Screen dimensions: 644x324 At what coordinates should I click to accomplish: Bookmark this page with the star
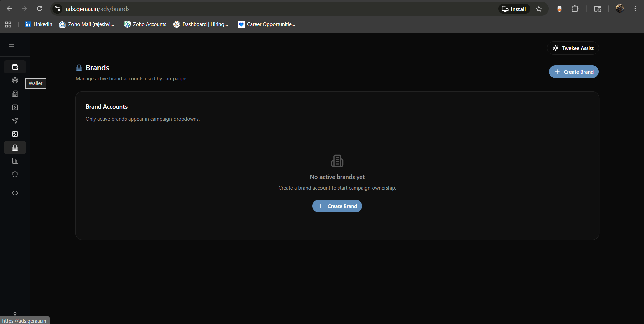(x=539, y=9)
